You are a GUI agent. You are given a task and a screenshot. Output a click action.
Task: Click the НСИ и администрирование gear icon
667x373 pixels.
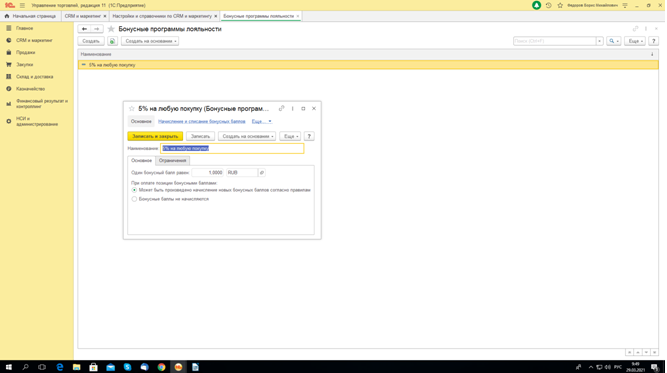9,121
